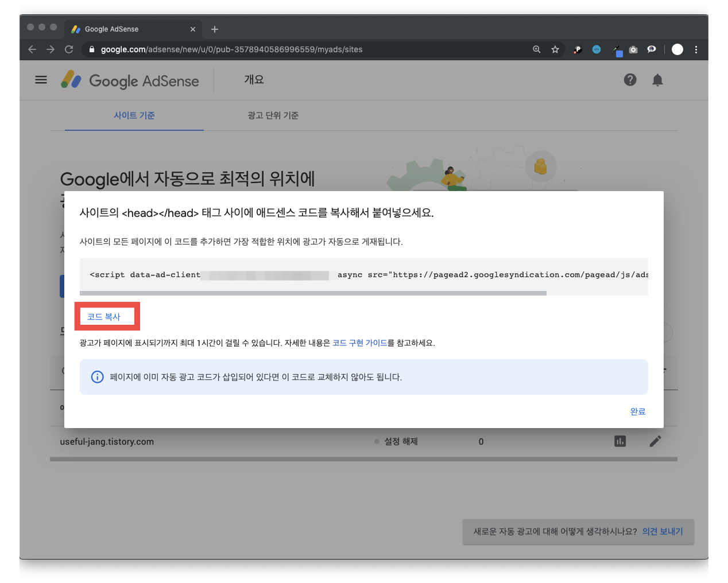Select the Google AdSense browser tab
This screenshot has width=728, height=583.
[x=132, y=29]
